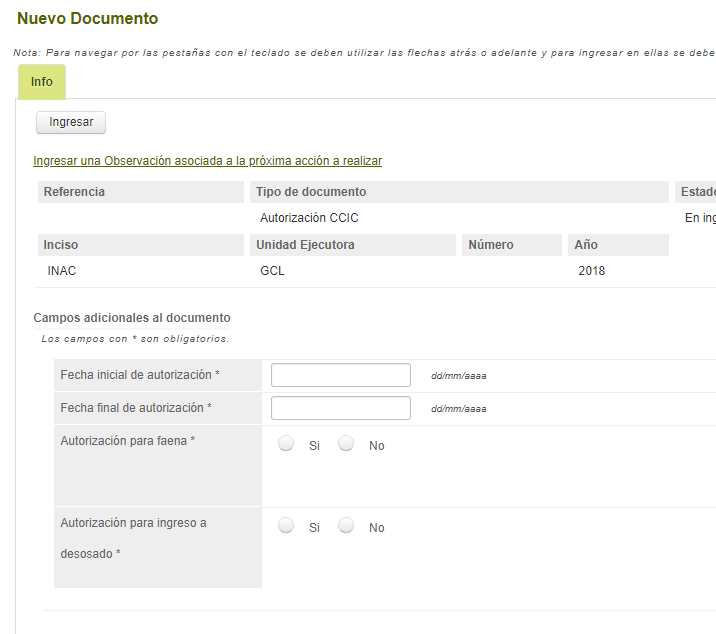Select No for Autorización para ingreso a desosado
Viewport: 716px width, 634px height.
346,525
